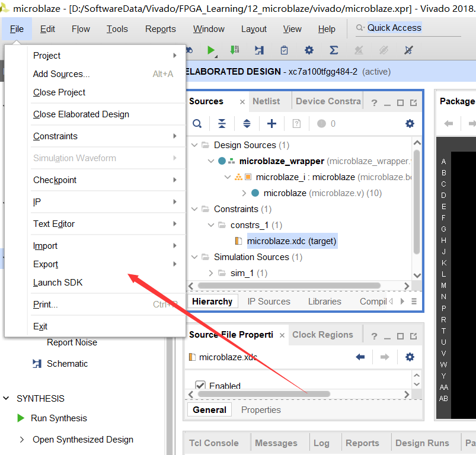Collapse the Design Sources tree node
This screenshot has height=455, width=476.
(x=194, y=145)
